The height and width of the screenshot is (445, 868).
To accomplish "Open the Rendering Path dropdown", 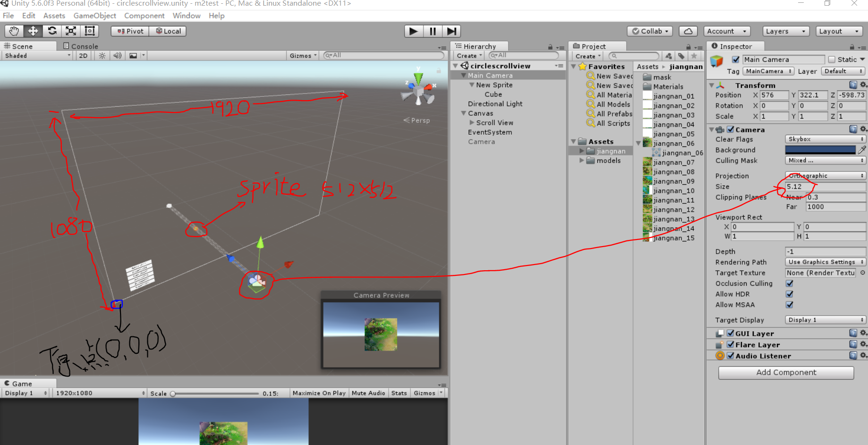I will 825,262.
